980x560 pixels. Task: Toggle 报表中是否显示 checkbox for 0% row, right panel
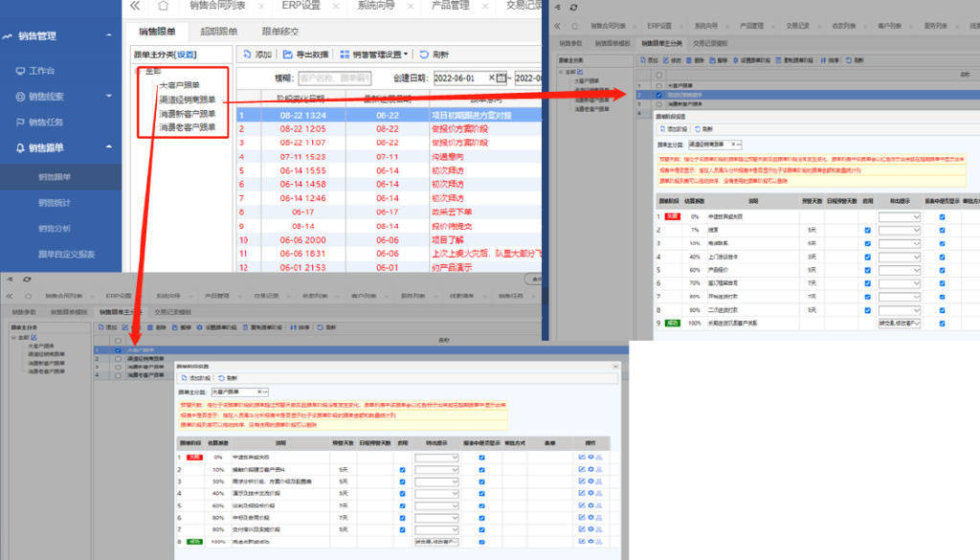(x=942, y=217)
